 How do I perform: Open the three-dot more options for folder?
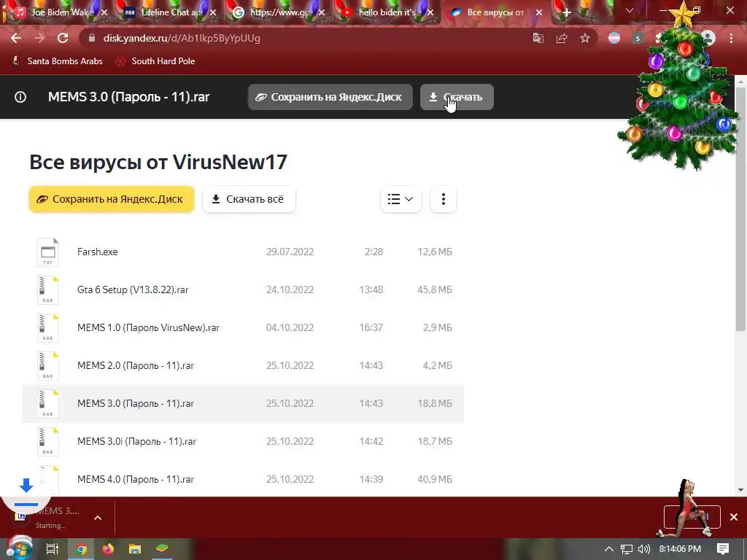[x=444, y=199]
